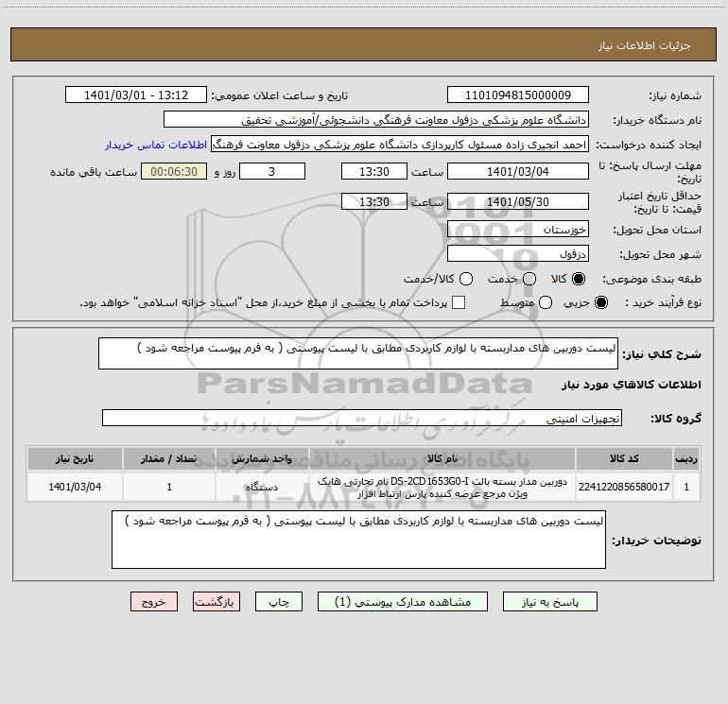Click the price validity date 1401/05/30 field
Screen dimensions: 728x704
518,201
